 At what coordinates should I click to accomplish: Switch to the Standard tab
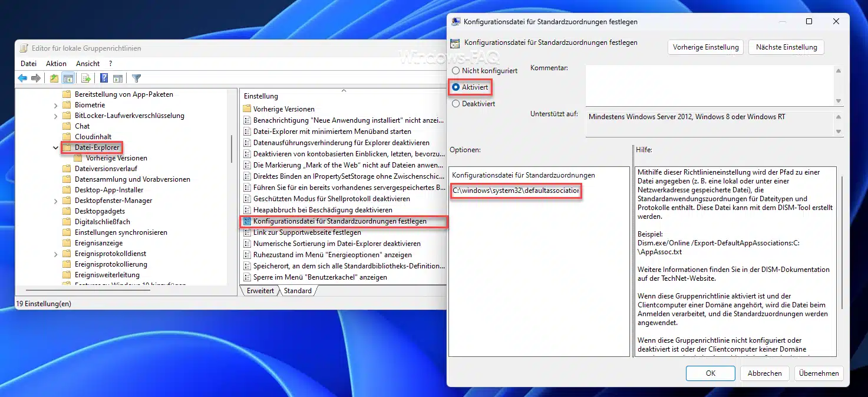[x=298, y=291]
